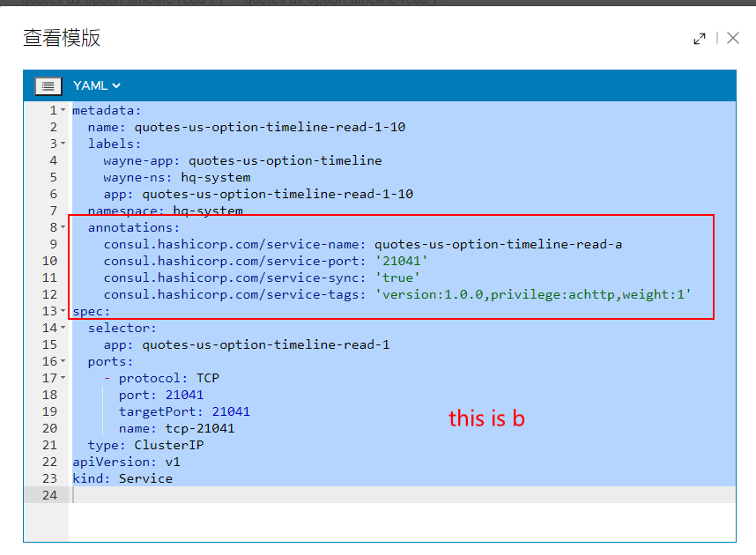Click the kind: Service line
756x555 pixels.
123,477
